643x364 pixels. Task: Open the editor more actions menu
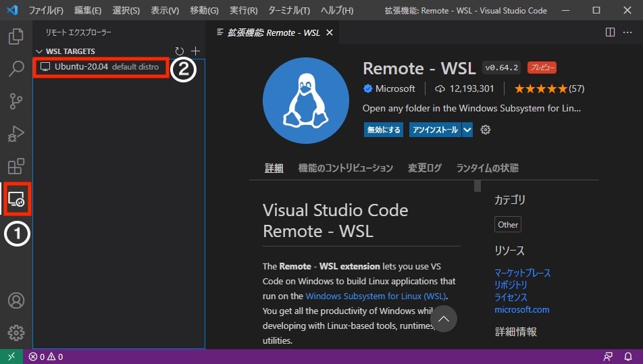[627, 32]
